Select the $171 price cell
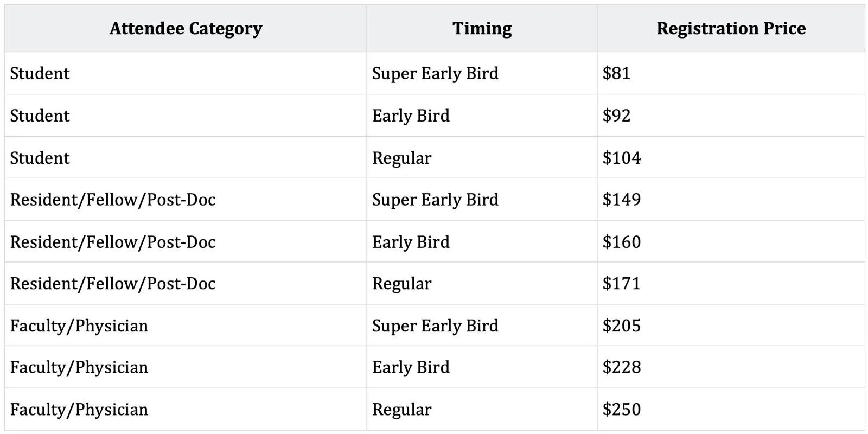This screenshot has height=434, width=868. [622, 284]
